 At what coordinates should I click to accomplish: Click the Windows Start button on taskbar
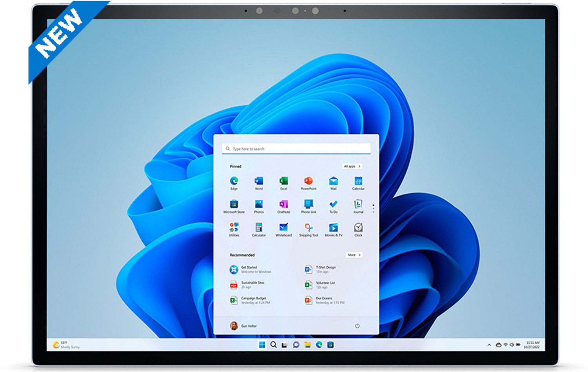pos(262,345)
